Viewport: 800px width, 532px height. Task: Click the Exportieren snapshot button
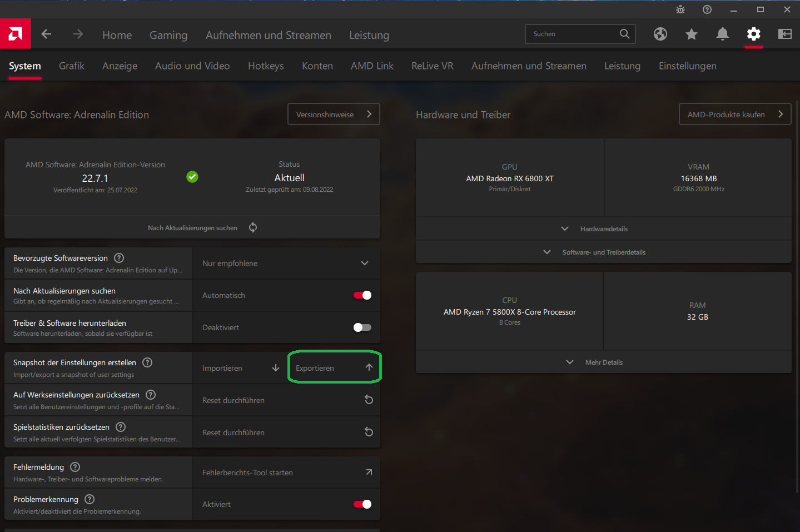[x=334, y=367]
